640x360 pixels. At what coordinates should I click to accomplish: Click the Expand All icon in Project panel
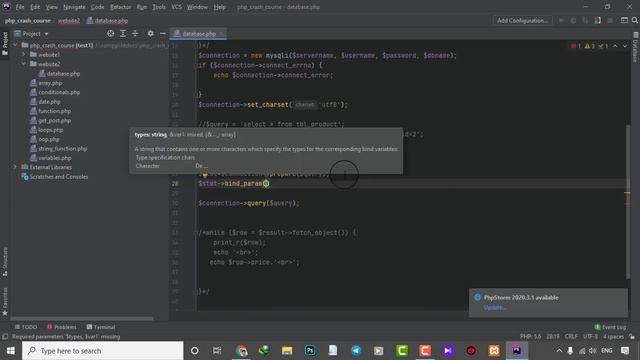pyautogui.click(x=123, y=33)
